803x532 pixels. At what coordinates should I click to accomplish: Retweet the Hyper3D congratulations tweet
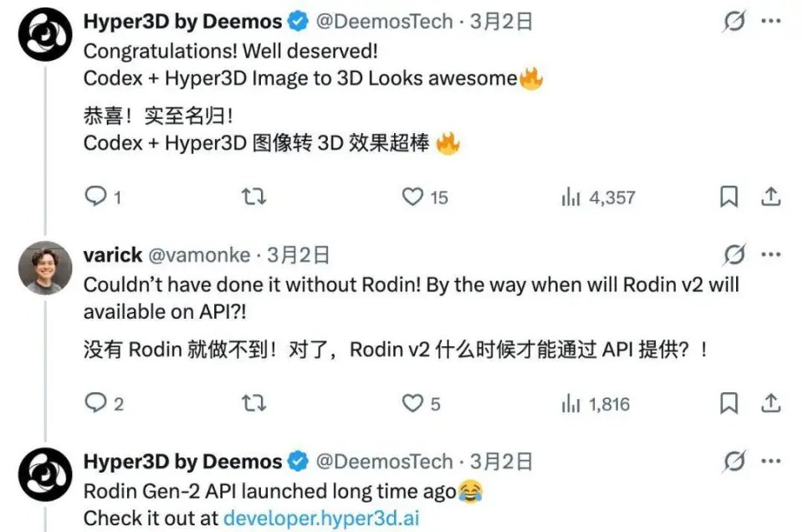pyautogui.click(x=254, y=197)
